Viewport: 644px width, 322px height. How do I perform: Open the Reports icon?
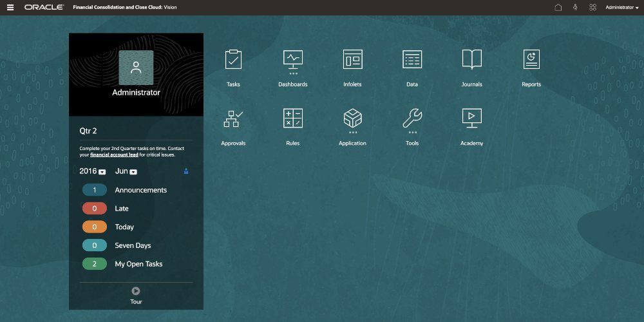pos(531,60)
